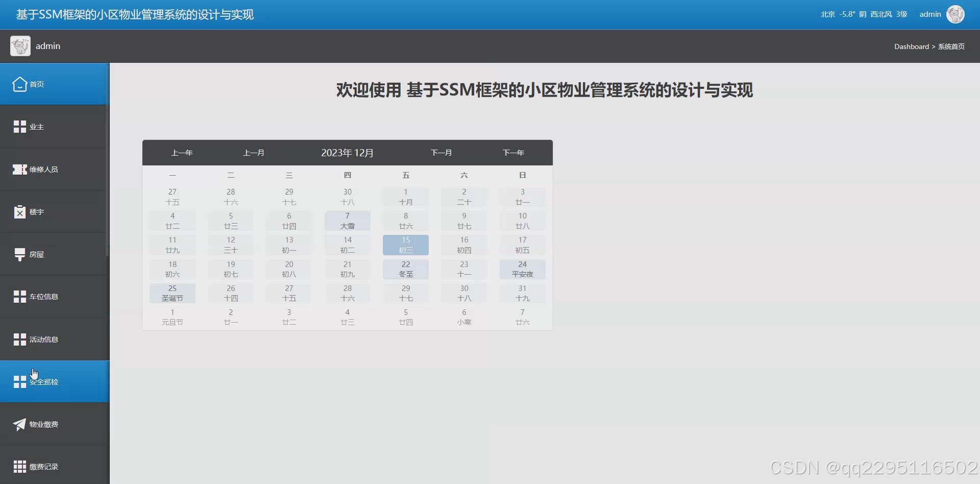The image size is (980, 484).
Task: Click the 维修人员 maintenance staff icon
Action: (20, 169)
